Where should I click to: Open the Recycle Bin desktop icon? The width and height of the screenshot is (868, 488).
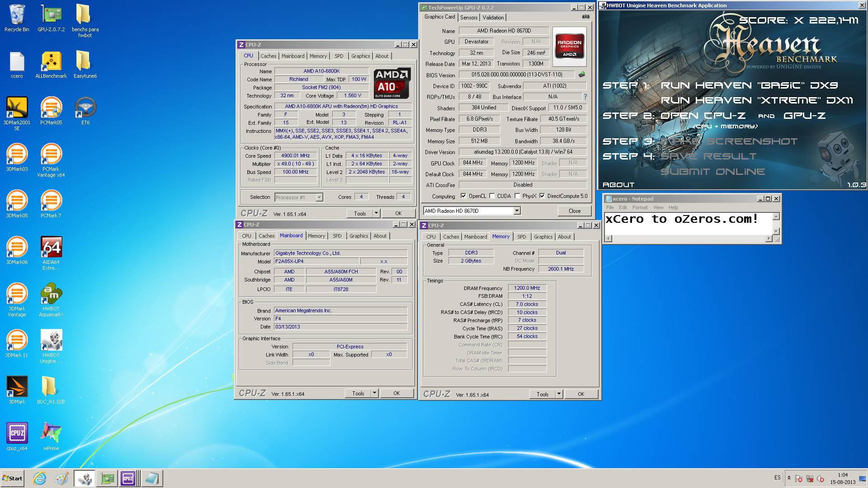coord(17,18)
